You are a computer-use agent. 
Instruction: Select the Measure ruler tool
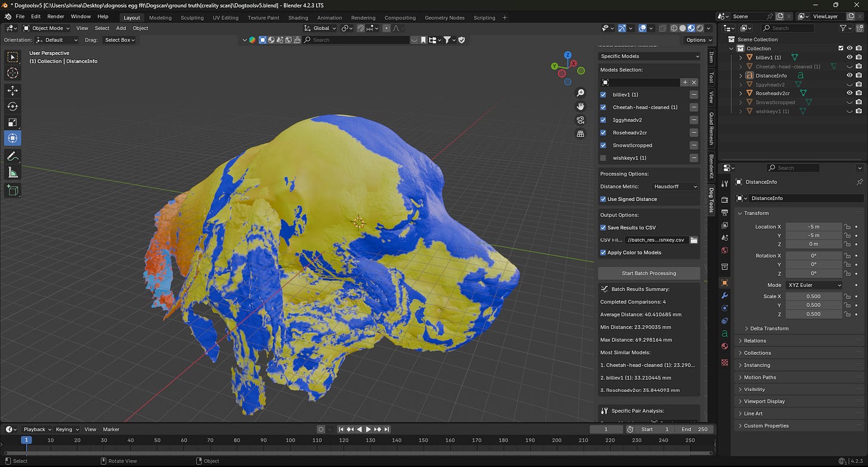pos(13,173)
